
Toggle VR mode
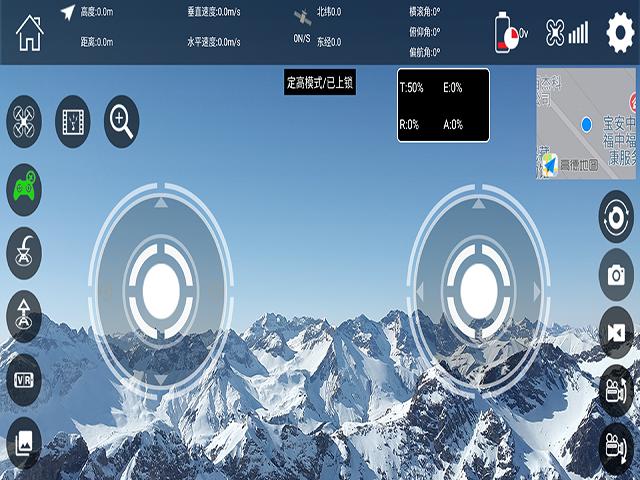[24, 379]
